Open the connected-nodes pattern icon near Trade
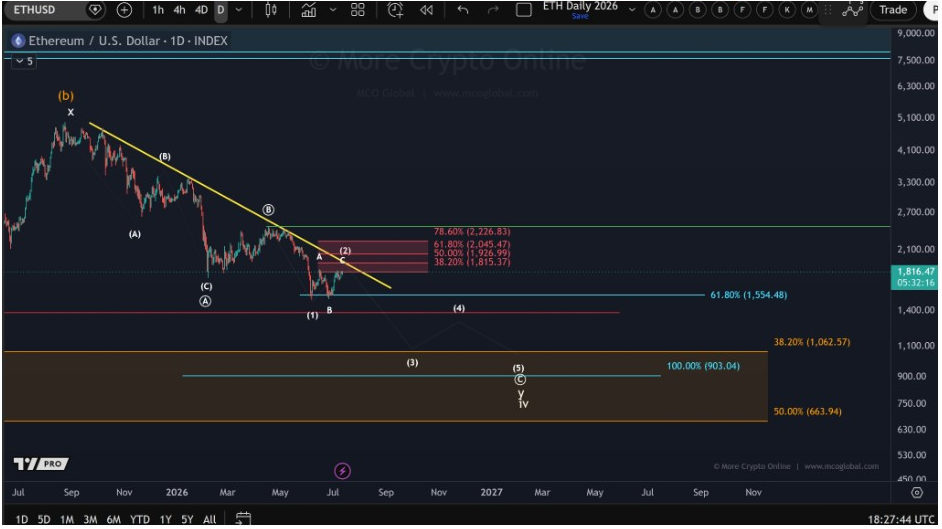 click(x=852, y=10)
